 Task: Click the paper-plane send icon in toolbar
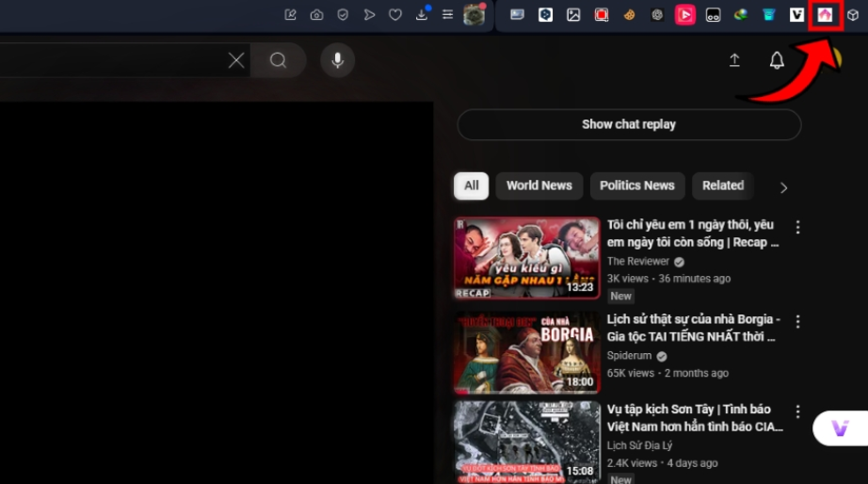tap(369, 15)
